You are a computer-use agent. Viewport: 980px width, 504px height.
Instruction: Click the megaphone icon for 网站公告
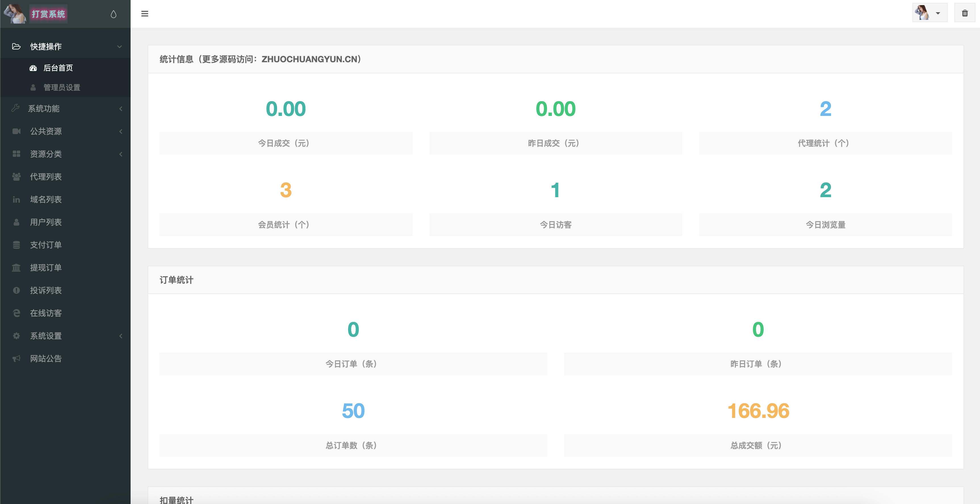click(16, 359)
